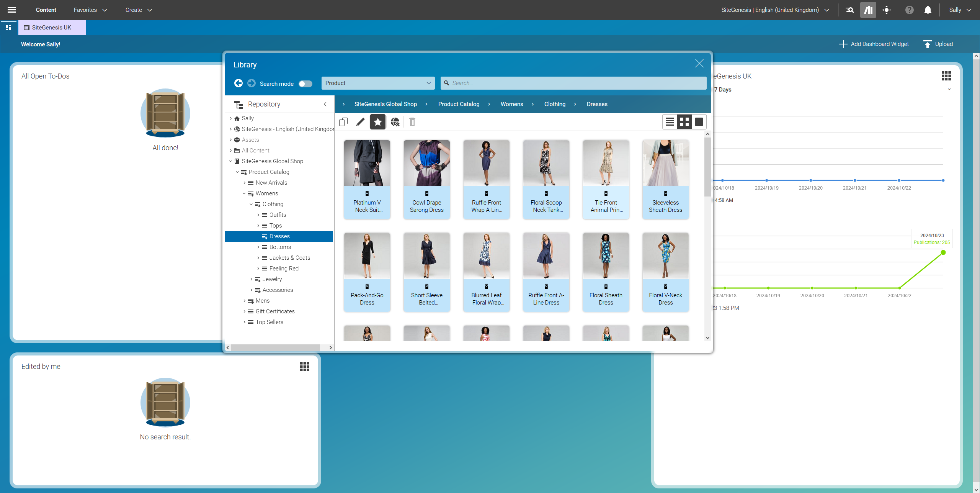
Task: Click the pencil edit icon in library toolbar
Action: tap(360, 122)
